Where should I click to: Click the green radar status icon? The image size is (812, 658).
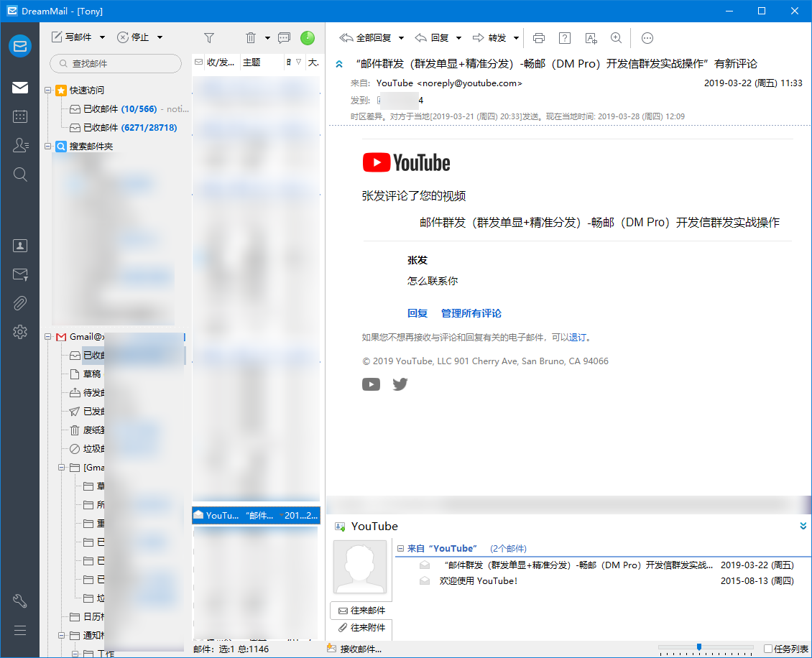(308, 38)
